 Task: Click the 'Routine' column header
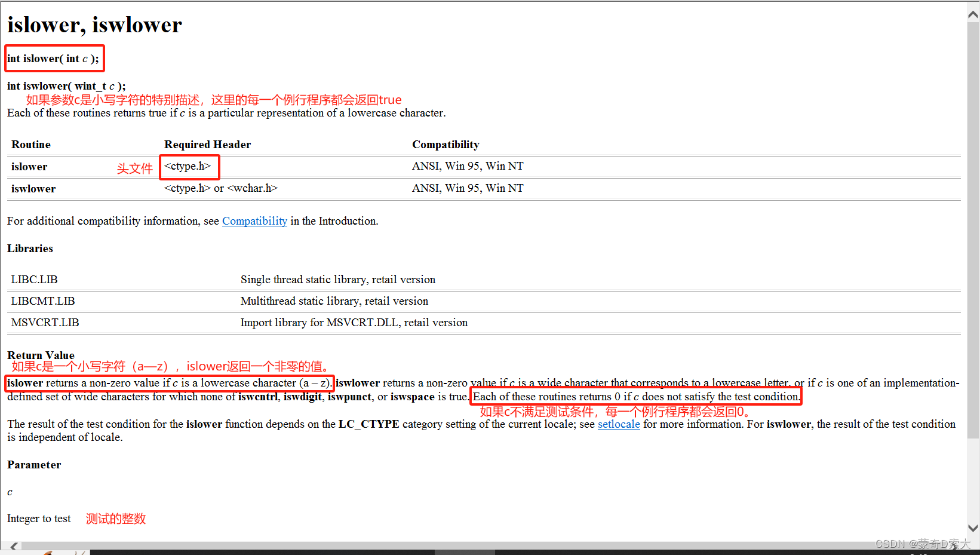[31, 145]
